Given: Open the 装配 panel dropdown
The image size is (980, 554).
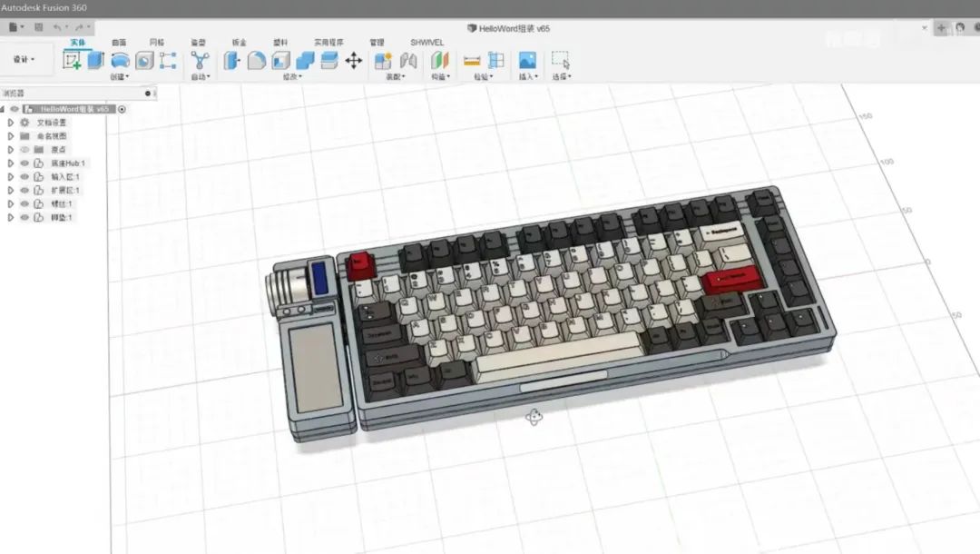Looking at the screenshot, I should click(x=395, y=77).
